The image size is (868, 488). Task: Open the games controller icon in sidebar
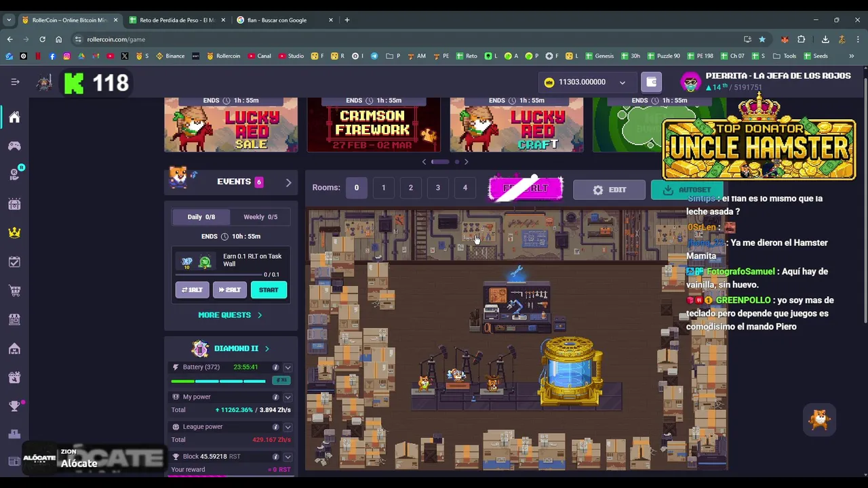pos(14,146)
